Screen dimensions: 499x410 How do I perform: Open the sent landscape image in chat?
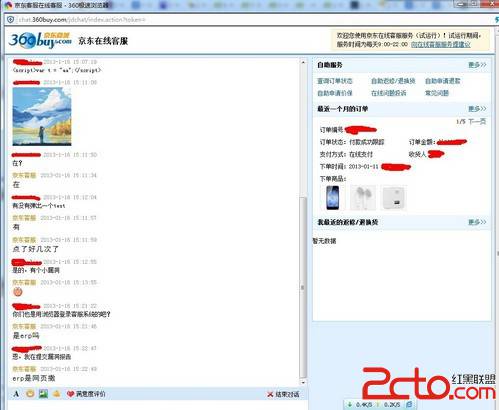click(42, 116)
